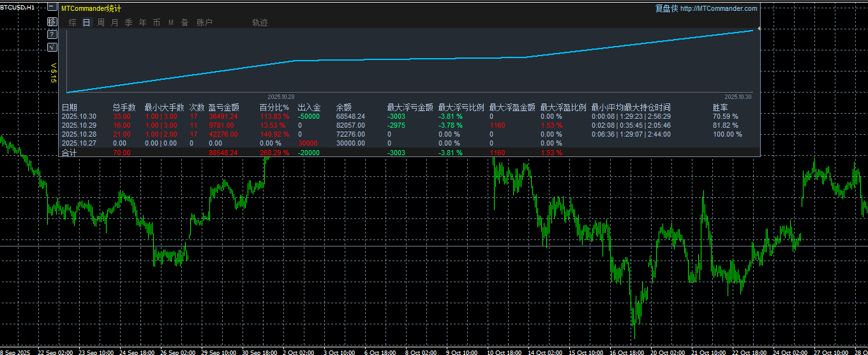The height and width of the screenshot is (355, 868).
Task: Click the BTCUSD,H1 chart label
Action: click(17, 7)
